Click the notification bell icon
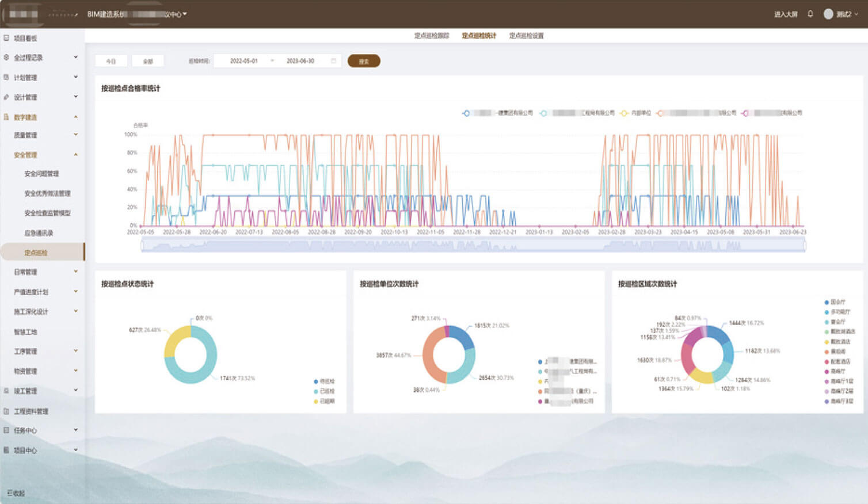Viewport: 868px width, 504px height. click(x=810, y=14)
